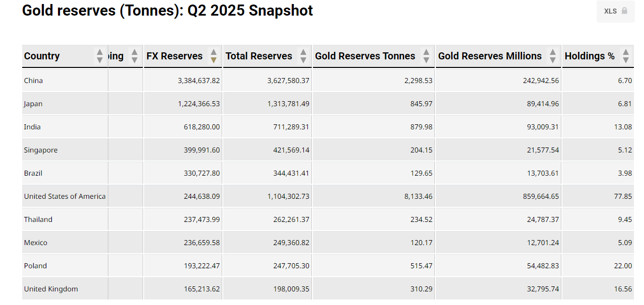
Task: Click sort arrows on partially hidden column
Action: click(134, 56)
